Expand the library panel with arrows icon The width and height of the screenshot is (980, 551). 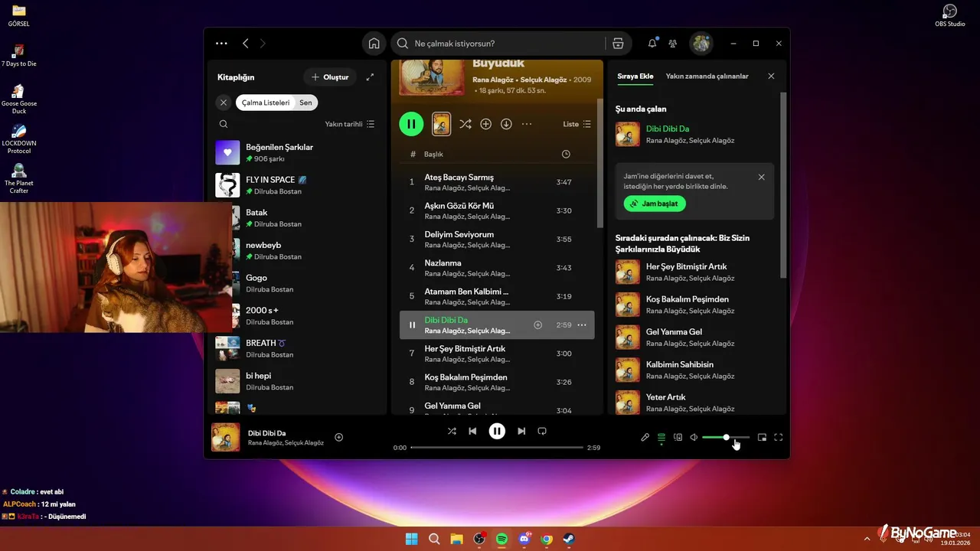(x=371, y=77)
